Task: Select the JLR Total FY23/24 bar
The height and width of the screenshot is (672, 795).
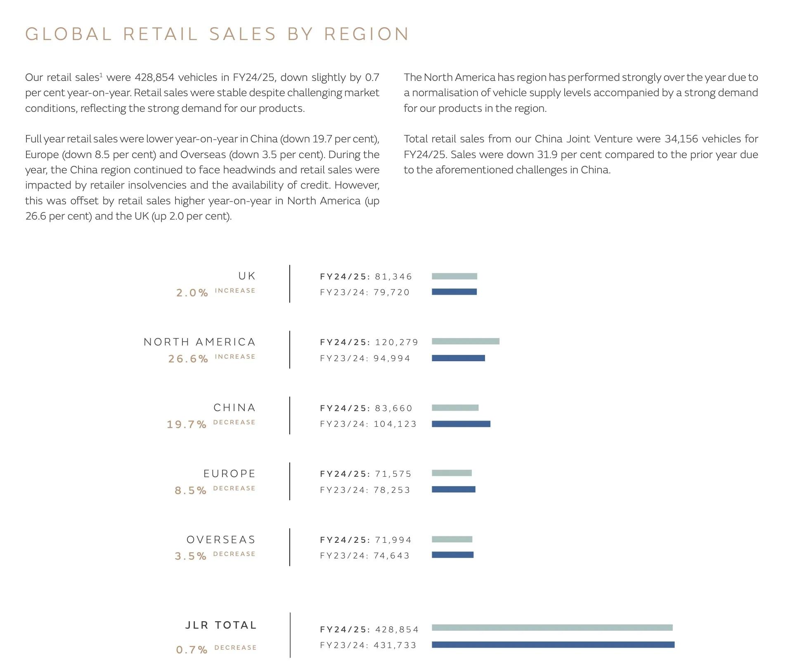Action: pyautogui.click(x=553, y=645)
